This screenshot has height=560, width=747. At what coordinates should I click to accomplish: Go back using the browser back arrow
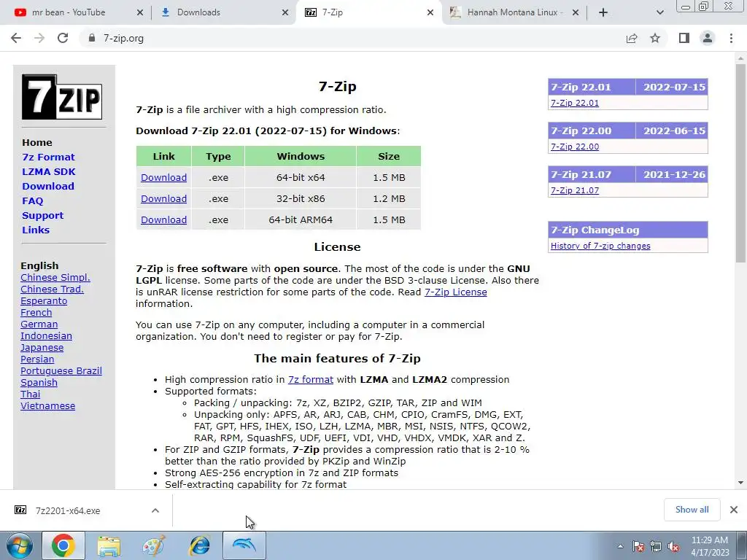(16, 38)
